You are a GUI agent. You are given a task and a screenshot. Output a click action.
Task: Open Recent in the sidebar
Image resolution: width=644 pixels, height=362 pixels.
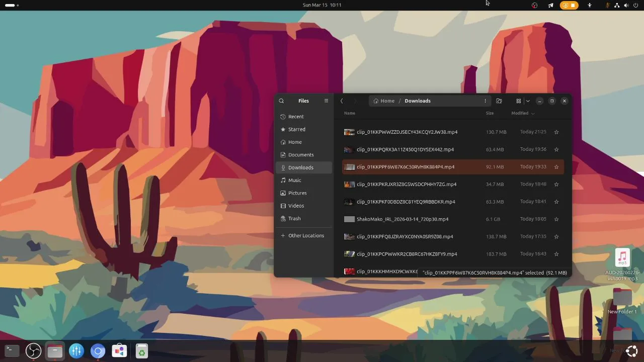[x=304, y=117]
